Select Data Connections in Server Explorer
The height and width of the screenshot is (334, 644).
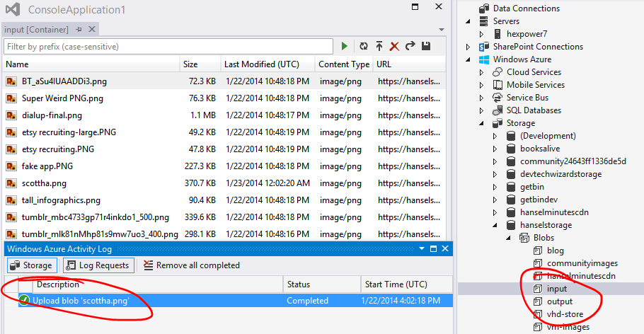coord(526,8)
